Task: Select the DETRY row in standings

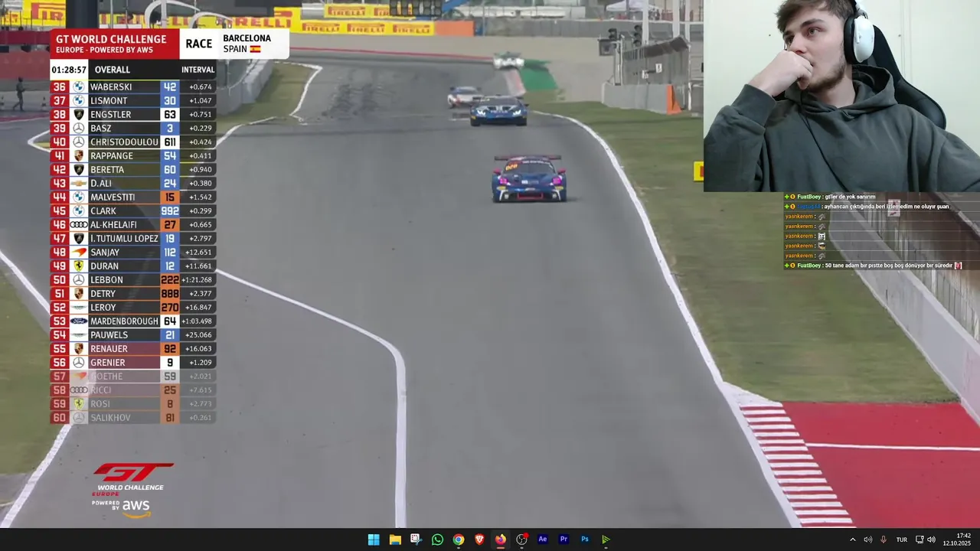Action: click(133, 293)
